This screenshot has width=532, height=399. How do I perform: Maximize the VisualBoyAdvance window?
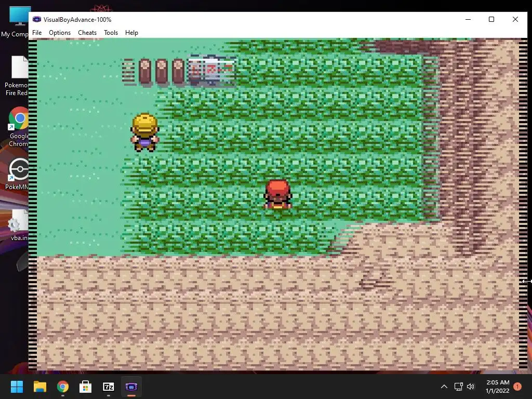tap(491, 19)
